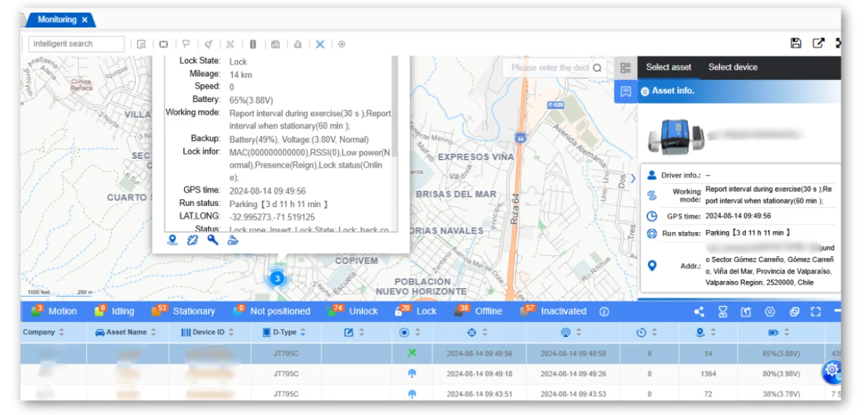Toggle the blue cross cluster icon in toolbar
The image size is (868, 415).
(320, 44)
